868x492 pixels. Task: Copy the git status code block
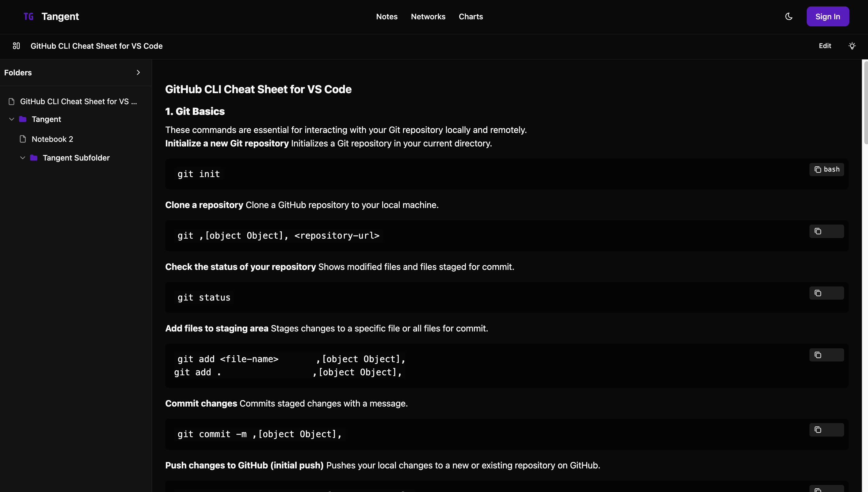point(818,293)
